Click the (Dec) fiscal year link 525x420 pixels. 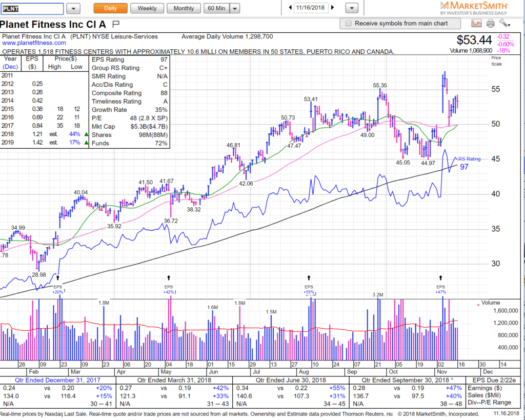tap(10, 67)
